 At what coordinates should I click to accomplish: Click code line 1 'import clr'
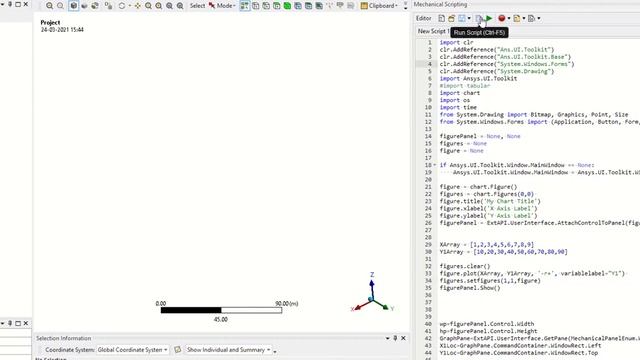tap(456, 42)
